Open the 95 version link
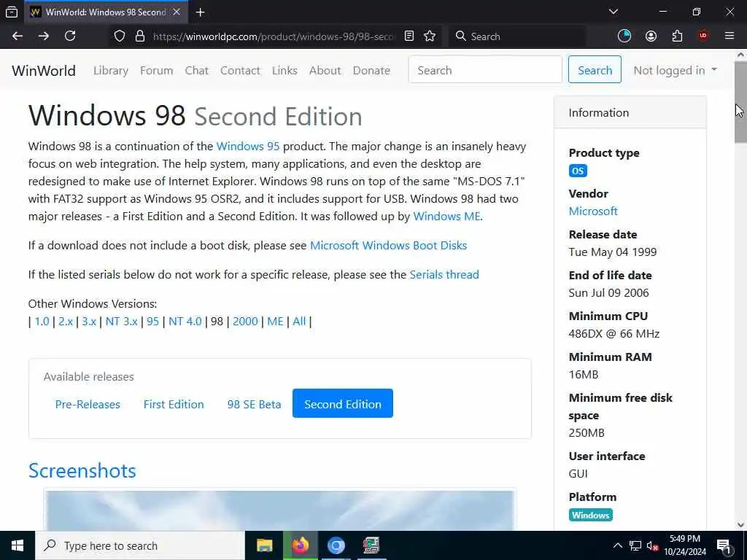747x560 pixels. coord(152,322)
